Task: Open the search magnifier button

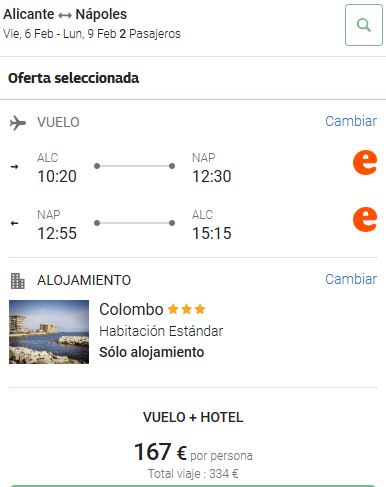Action: (x=364, y=25)
